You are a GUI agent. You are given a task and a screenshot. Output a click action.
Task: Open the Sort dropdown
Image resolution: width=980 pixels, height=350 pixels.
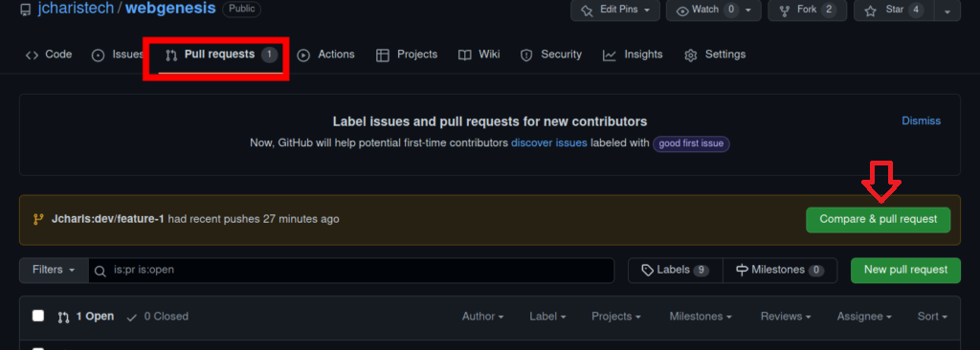tap(932, 317)
